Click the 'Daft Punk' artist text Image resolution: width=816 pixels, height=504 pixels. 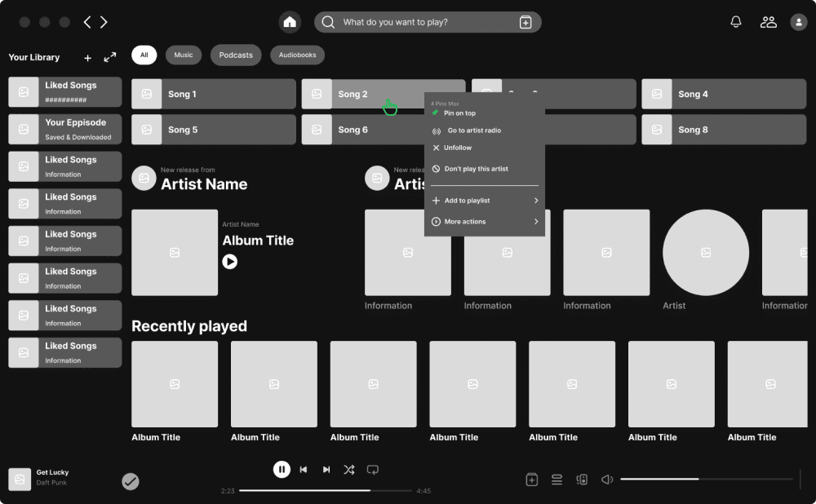51,483
